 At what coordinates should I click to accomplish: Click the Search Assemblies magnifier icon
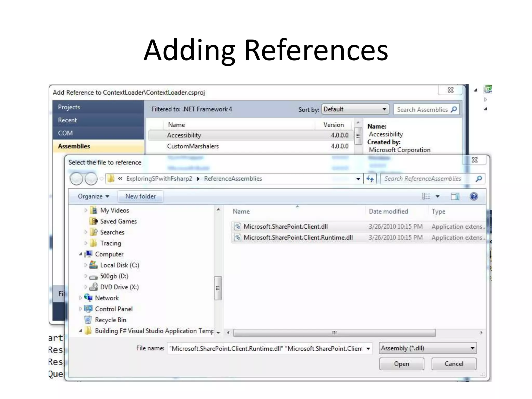coord(454,109)
